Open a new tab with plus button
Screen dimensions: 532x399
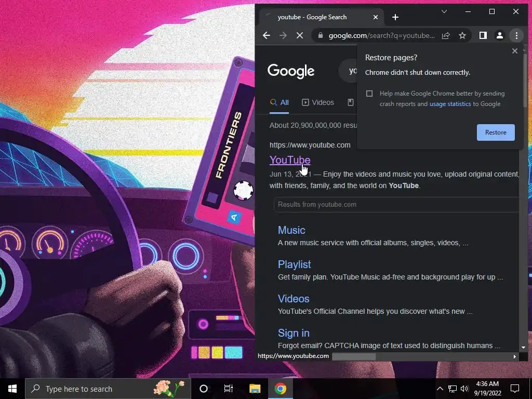click(395, 17)
